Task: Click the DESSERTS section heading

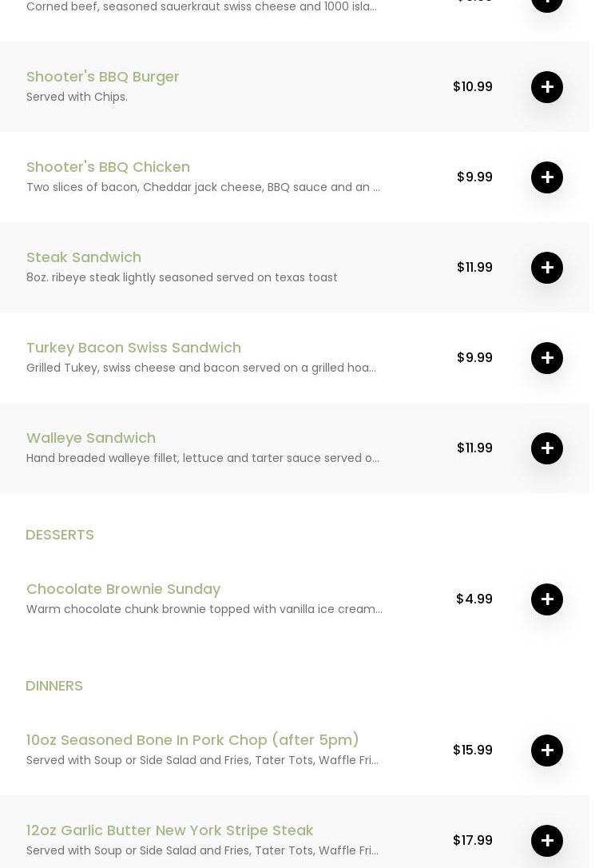Action: (x=60, y=535)
